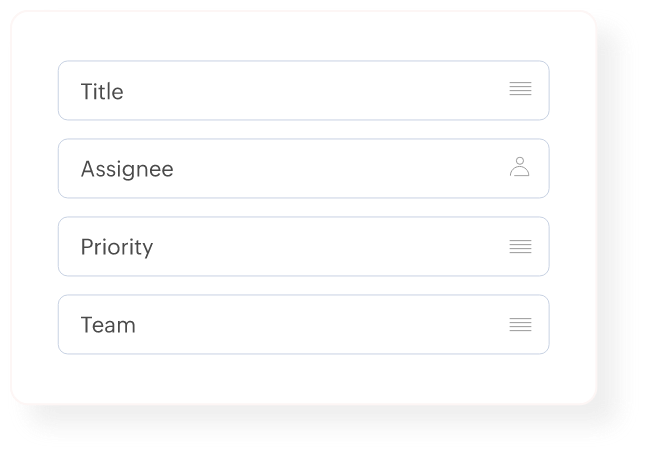The width and height of the screenshot is (648, 456).
Task: Click the person icon in Assignee field
Action: [x=520, y=167]
